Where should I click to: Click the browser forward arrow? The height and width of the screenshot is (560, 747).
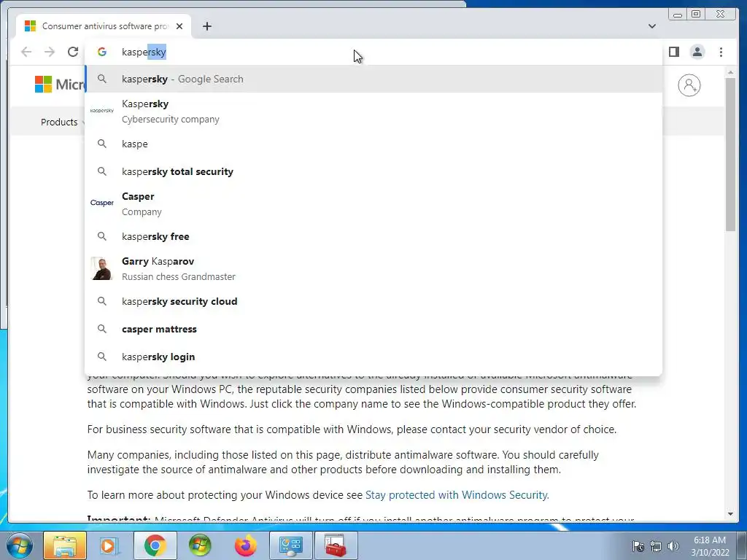(50, 52)
